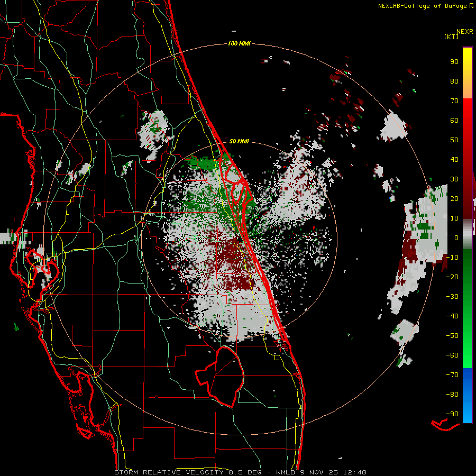Click the STORM RELATIVE VELOCITY product title text
This screenshot has width=476, height=476.
169,472
